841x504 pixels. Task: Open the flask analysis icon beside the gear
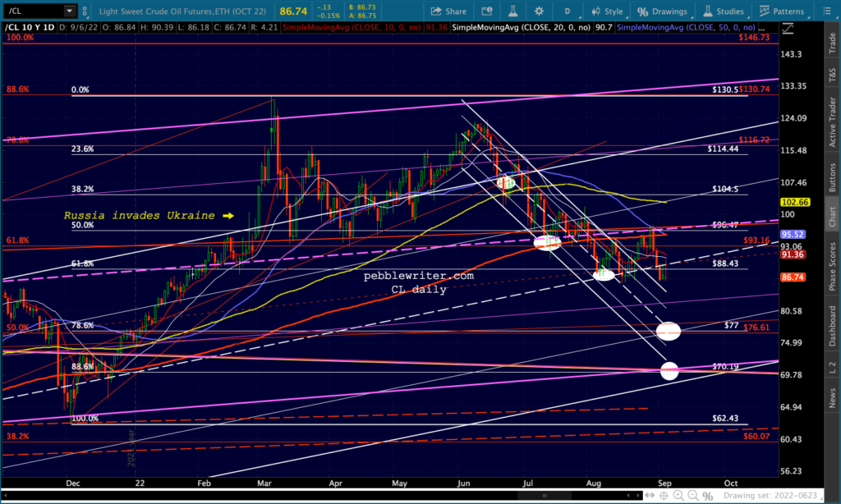pyautogui.click(x=512, y=11)
